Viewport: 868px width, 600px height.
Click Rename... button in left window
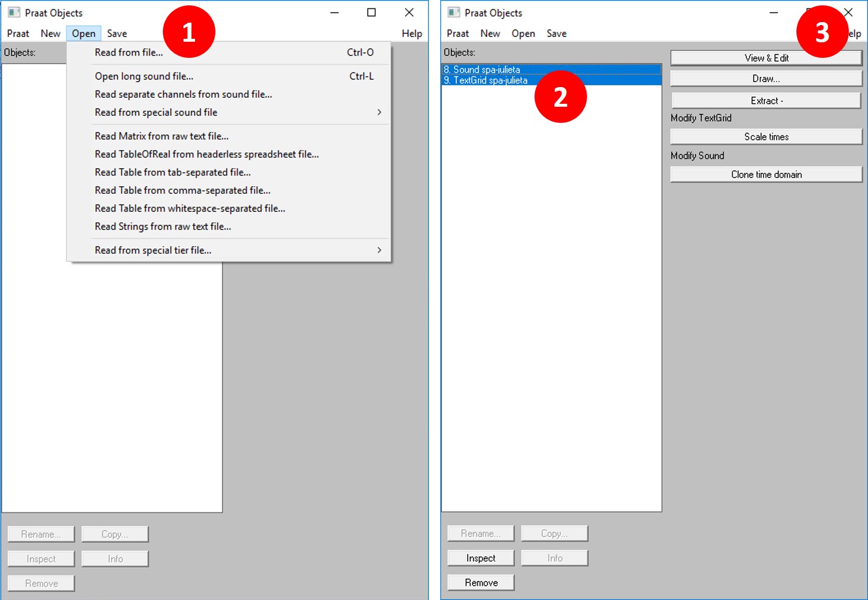(41, 534)
